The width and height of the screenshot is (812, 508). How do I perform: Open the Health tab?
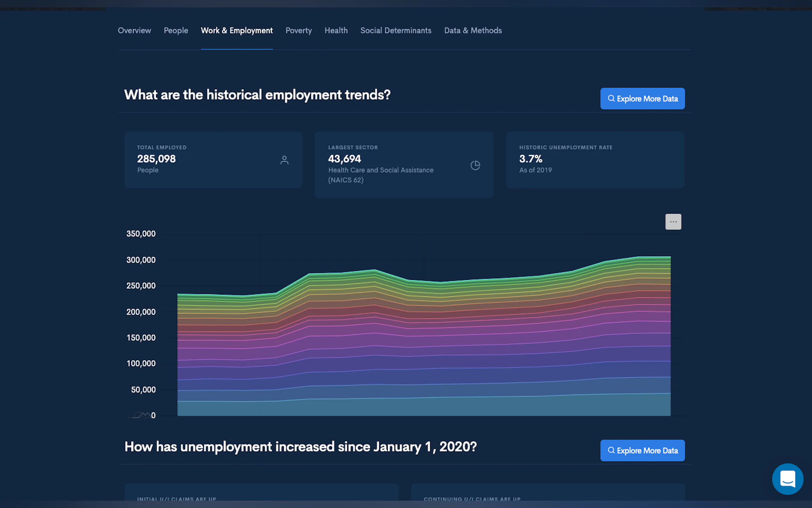tap(336, 31)
